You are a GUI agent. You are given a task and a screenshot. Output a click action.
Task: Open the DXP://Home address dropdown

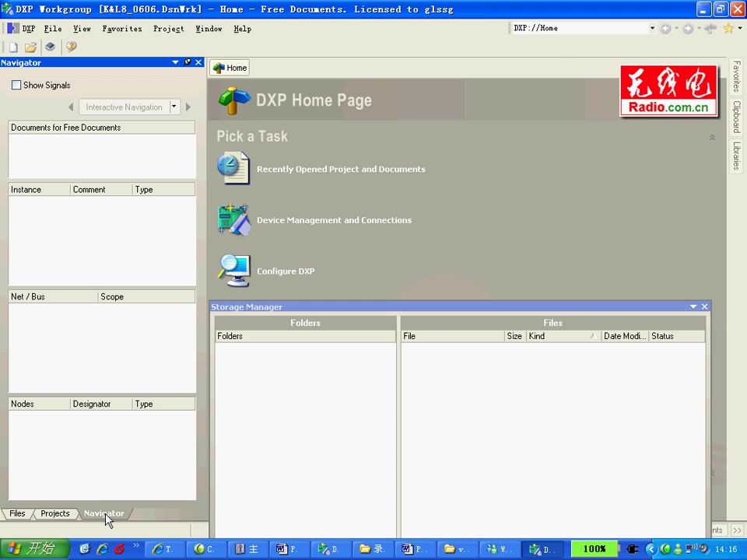(652, 28)
